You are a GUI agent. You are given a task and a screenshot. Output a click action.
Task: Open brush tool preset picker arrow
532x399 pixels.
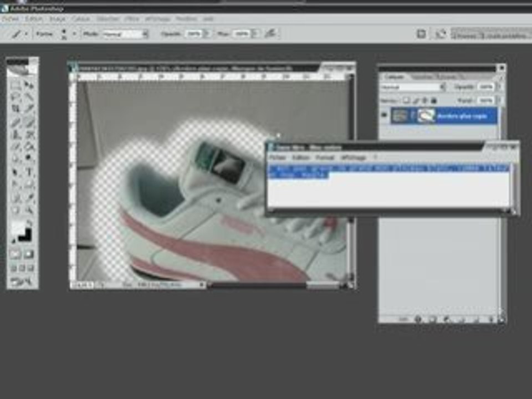coord(26,34)
